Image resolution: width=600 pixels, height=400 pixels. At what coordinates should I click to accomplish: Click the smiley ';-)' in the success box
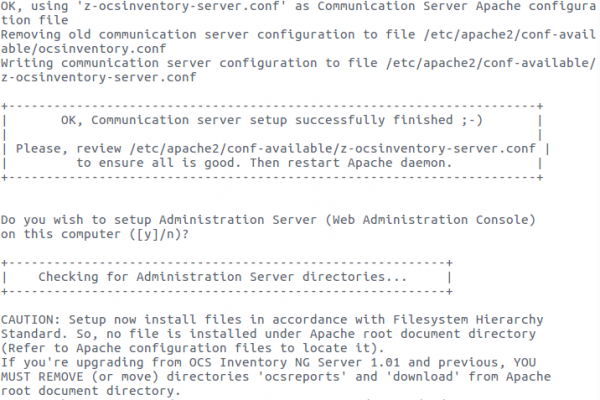[472, 120]
